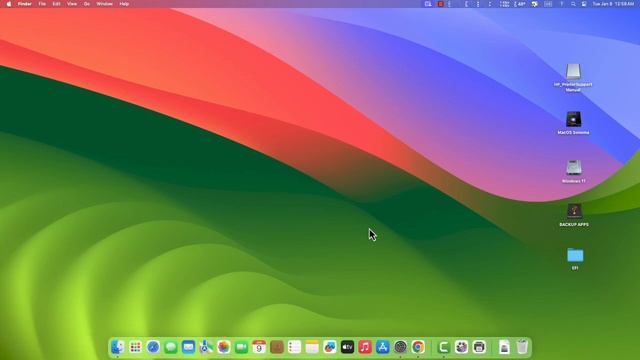Open Music app in Dock
The image size is (640, 360).
tap(365, 347)
